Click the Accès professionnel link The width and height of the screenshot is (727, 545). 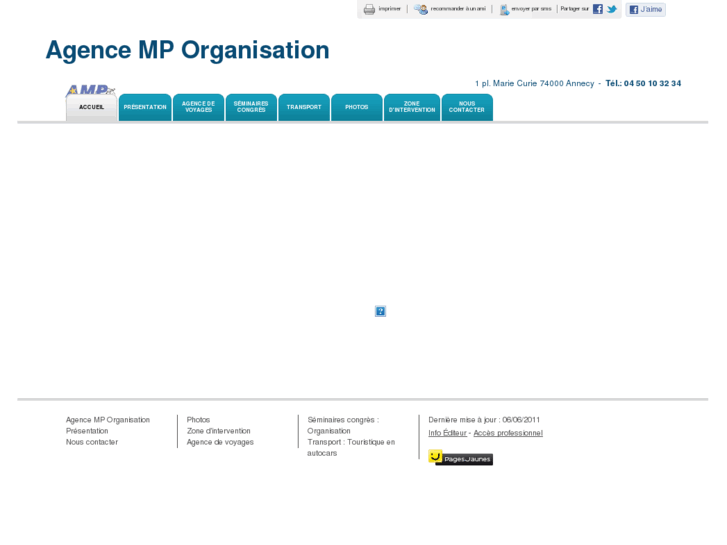pyautogui.click(x=508, y=433)
